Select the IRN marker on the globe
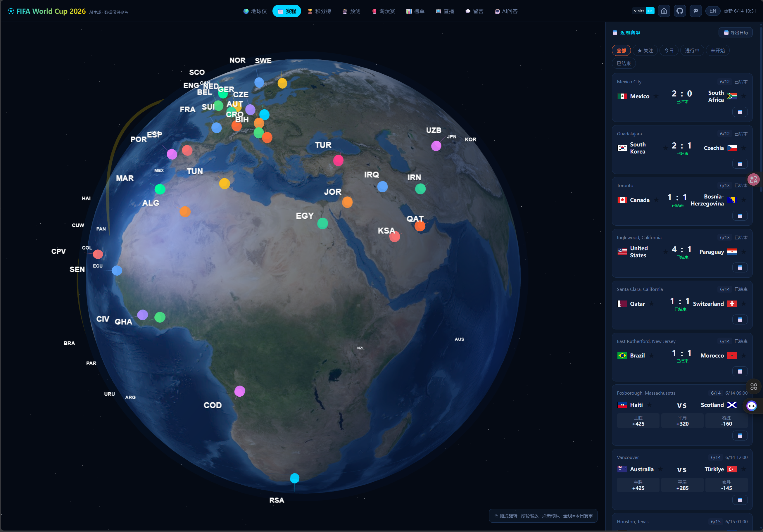 [420, 189]
